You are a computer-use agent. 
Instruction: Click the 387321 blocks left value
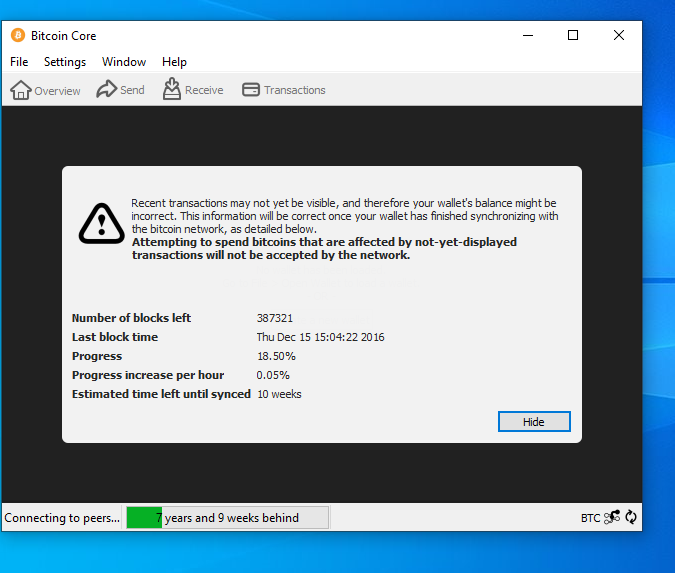coord(275,318)
